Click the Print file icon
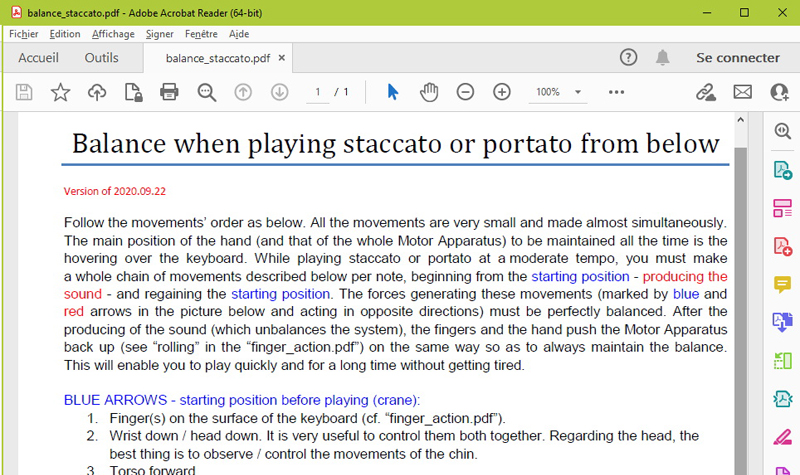The width and height of the screenshot is (800, 475). tap(169, 92)
